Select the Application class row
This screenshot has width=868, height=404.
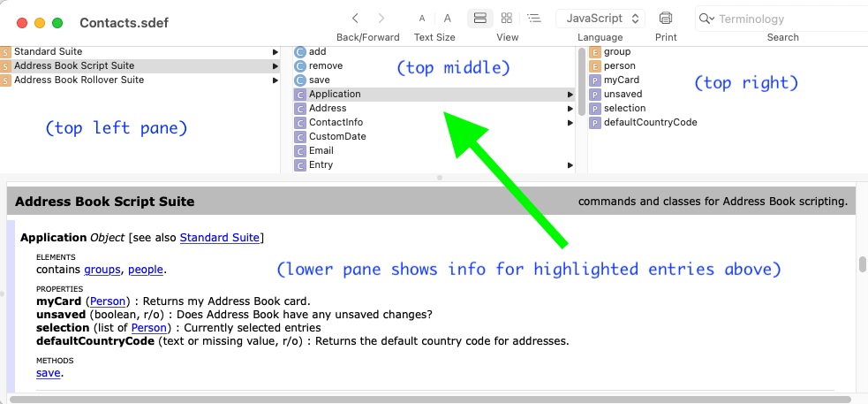coord(434,95)
